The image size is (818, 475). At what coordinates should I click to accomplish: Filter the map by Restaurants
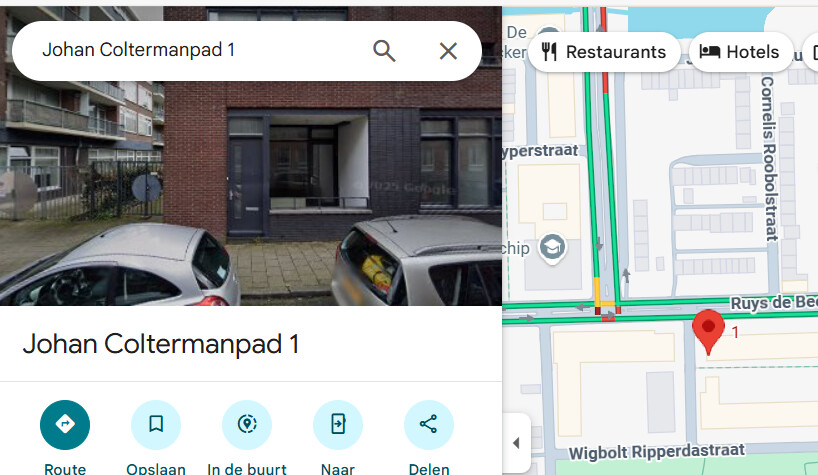pos(604,52)
